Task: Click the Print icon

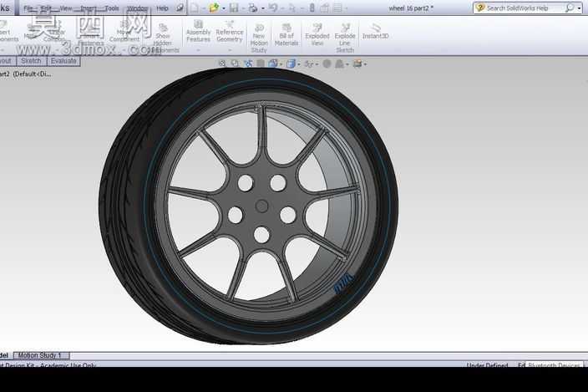Action: pyautogui.click(x=253, y=8)
